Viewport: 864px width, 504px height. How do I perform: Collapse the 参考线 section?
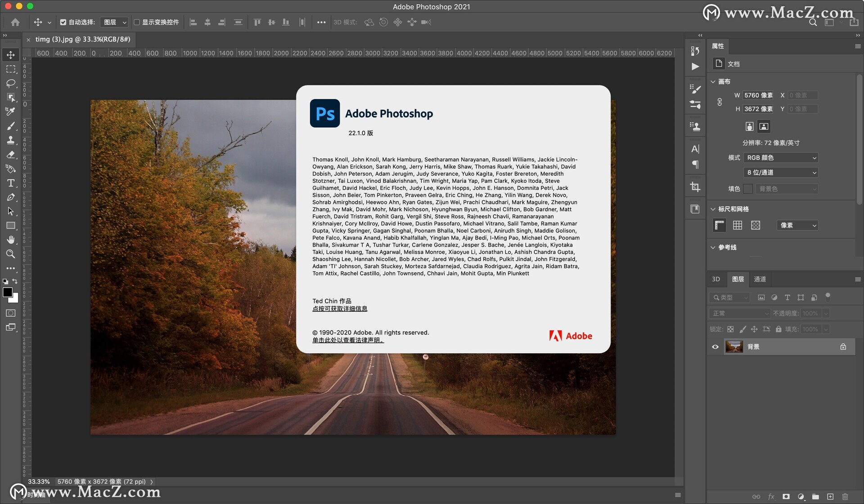tap(713, 247)
